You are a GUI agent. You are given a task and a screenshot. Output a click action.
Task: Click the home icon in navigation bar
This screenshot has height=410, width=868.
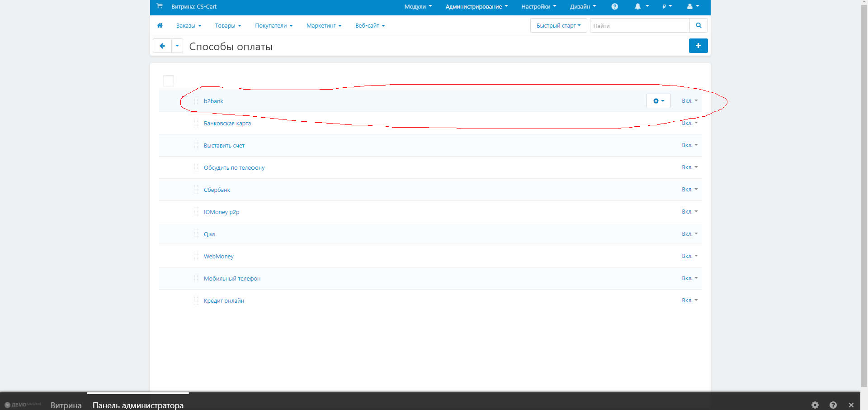160,26
